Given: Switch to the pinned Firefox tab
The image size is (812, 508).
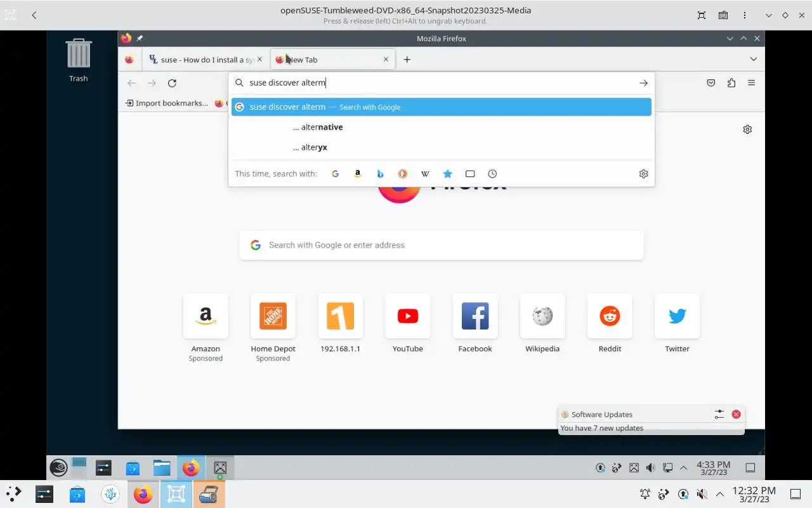Looking at the screenshot, I should tap(129, 60).
